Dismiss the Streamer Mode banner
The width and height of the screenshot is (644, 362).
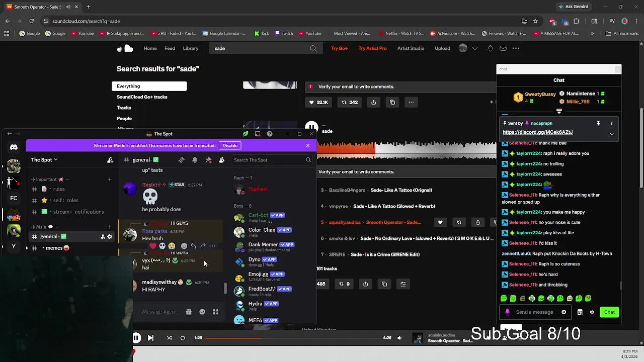pyautogui.click(x=308, y=146)
